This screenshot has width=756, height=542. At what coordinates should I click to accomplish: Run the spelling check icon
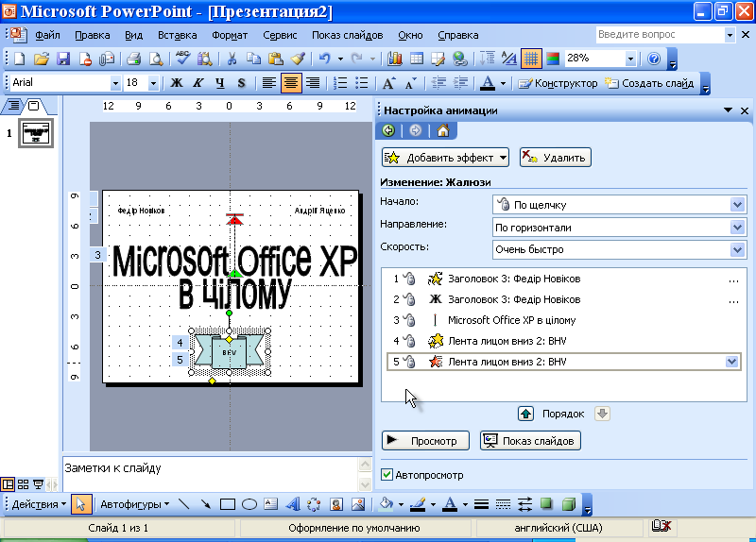(182, 59)
